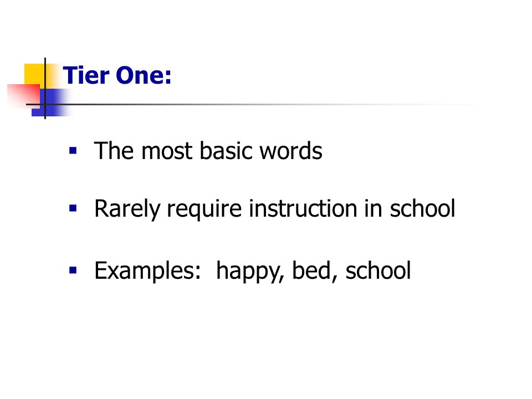
Task: Click the word 'most' in first bullet
Action: point(167,151)
